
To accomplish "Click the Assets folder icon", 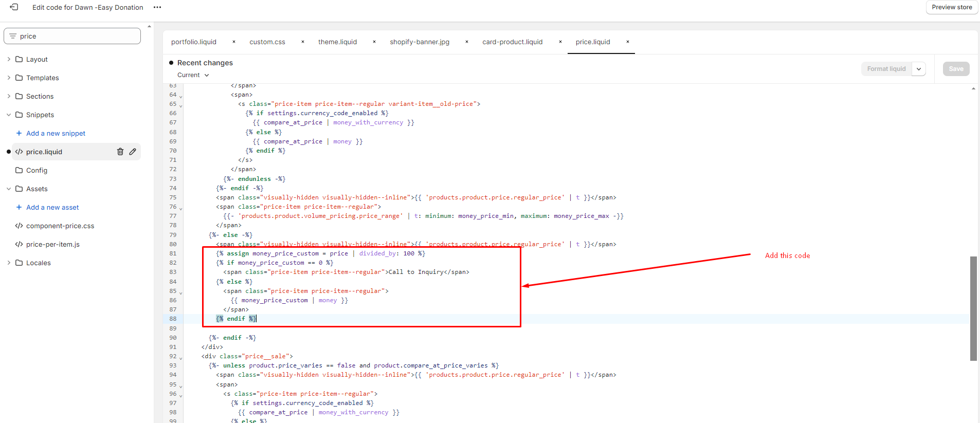I will coord(19,189).
